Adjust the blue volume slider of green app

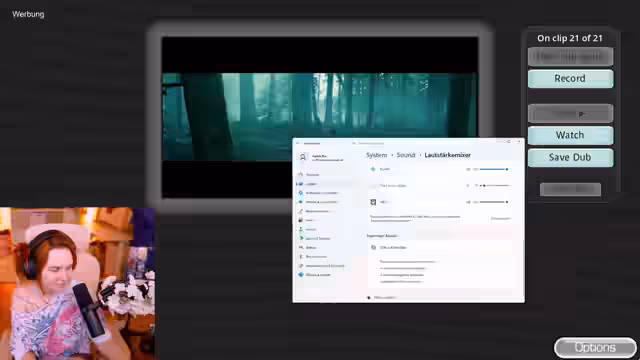click(494, 169)
